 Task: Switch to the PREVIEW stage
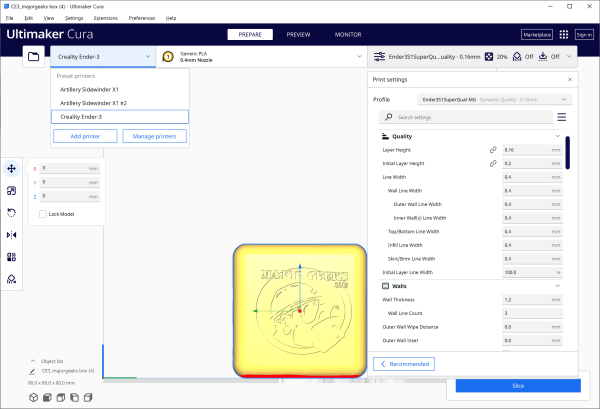click(x=298, y=34)
